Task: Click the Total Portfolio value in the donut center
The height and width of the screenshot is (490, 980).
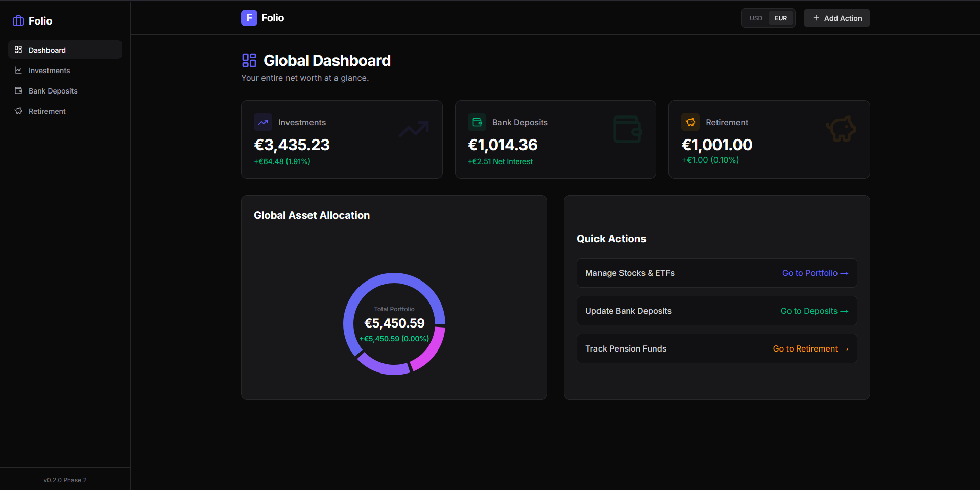Action: tap(394, 323)
